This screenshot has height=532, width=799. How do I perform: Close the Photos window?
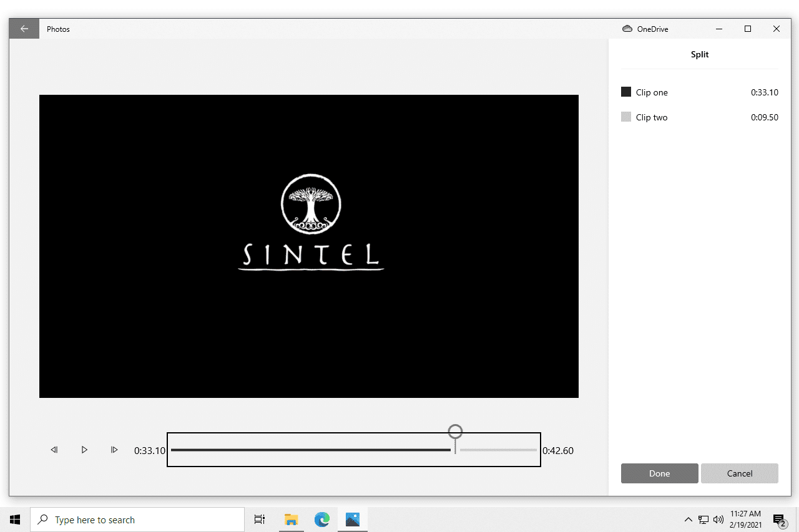pyautogui.click(x=777, y=29)
